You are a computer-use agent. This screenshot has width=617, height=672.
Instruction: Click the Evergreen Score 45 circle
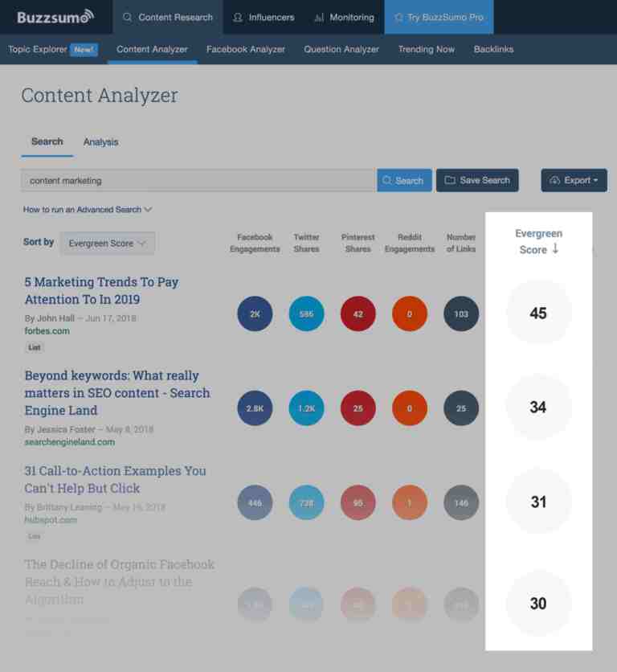[x=538, y=313]
